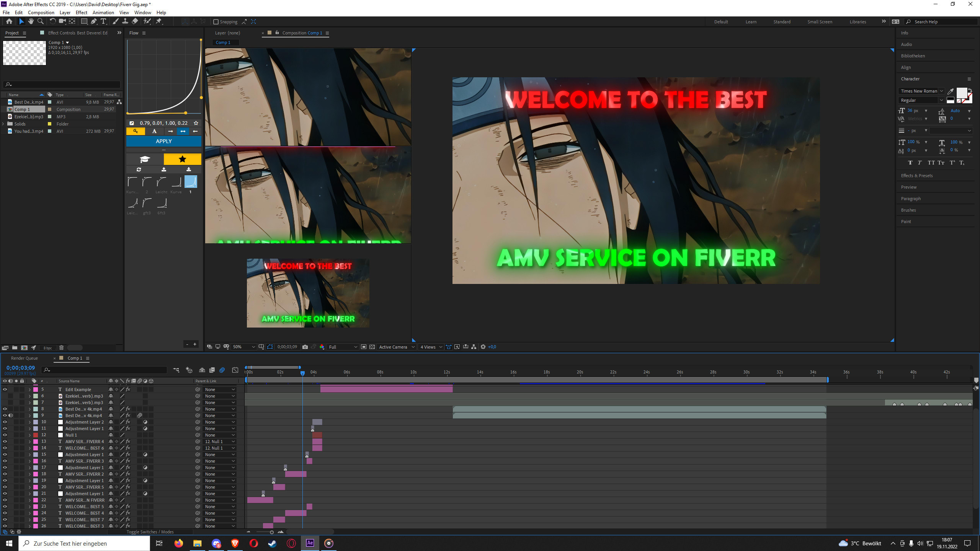980x551 pixels.
Task: Click the Flow panel star favorites button
Action: (182, 159)
